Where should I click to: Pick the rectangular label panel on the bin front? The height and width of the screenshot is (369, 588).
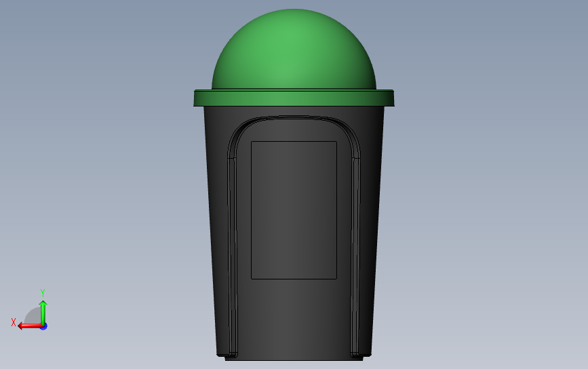click(294, 210)
